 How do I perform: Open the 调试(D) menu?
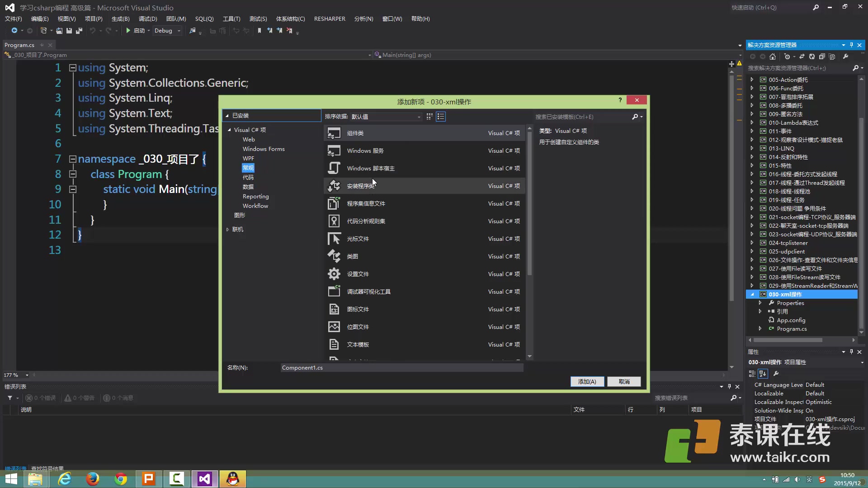click(147, 19)
